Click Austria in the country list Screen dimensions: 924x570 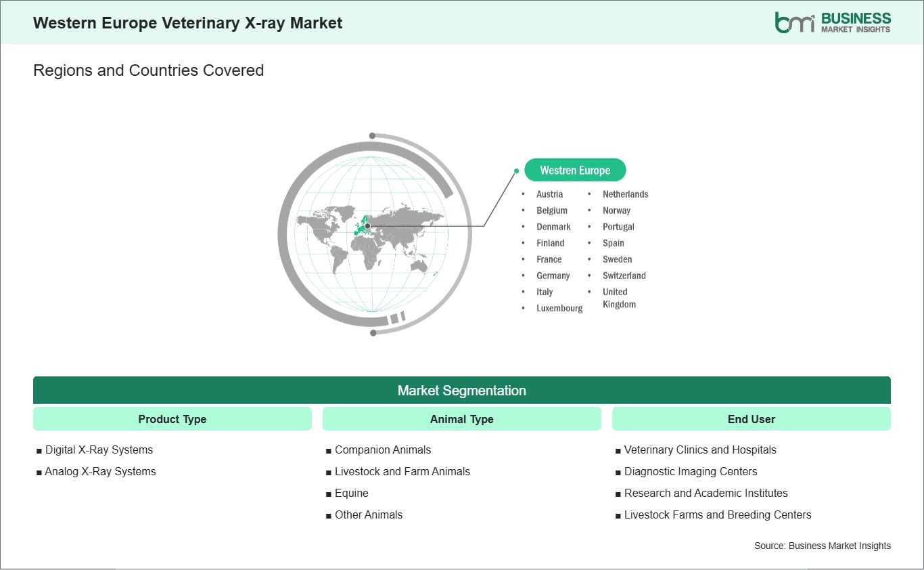[550, 194]
